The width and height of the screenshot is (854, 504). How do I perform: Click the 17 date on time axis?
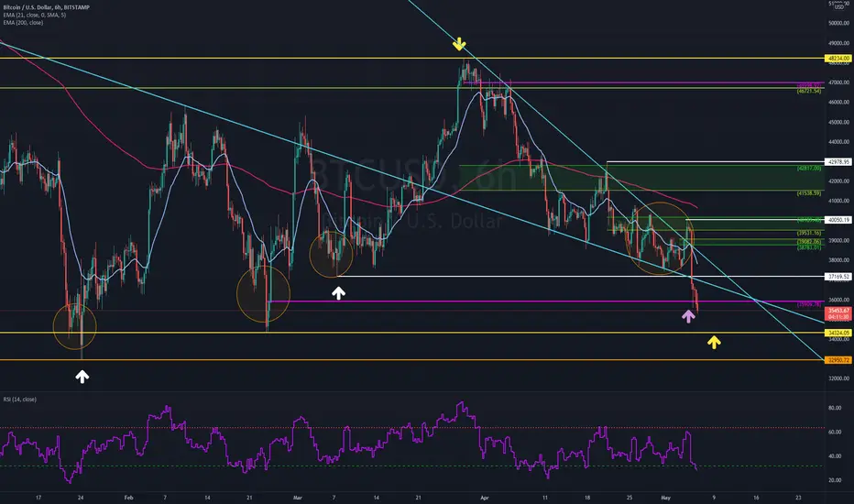(x=38, y=498)
